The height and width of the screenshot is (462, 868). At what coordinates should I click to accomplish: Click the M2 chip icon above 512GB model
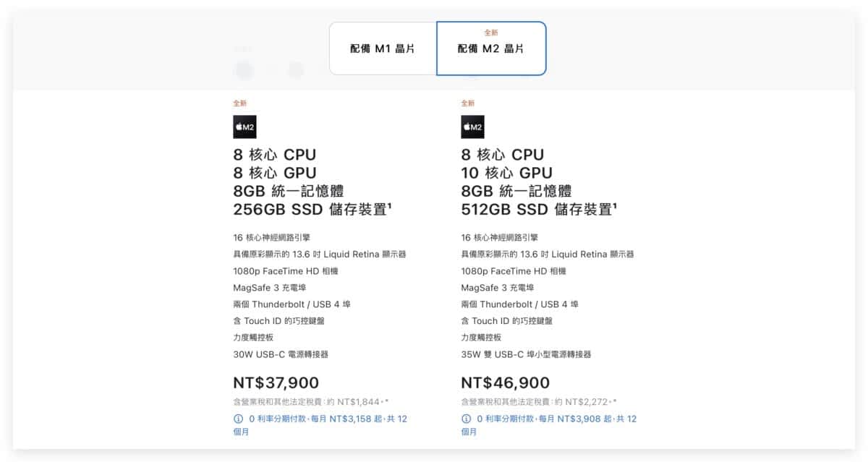472,127
